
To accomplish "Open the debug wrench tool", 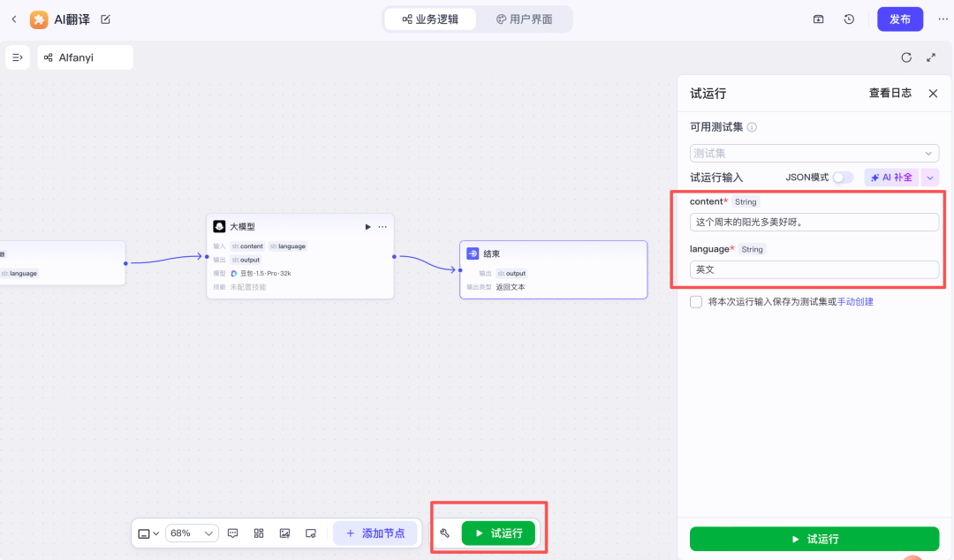I will pos(445,534).
